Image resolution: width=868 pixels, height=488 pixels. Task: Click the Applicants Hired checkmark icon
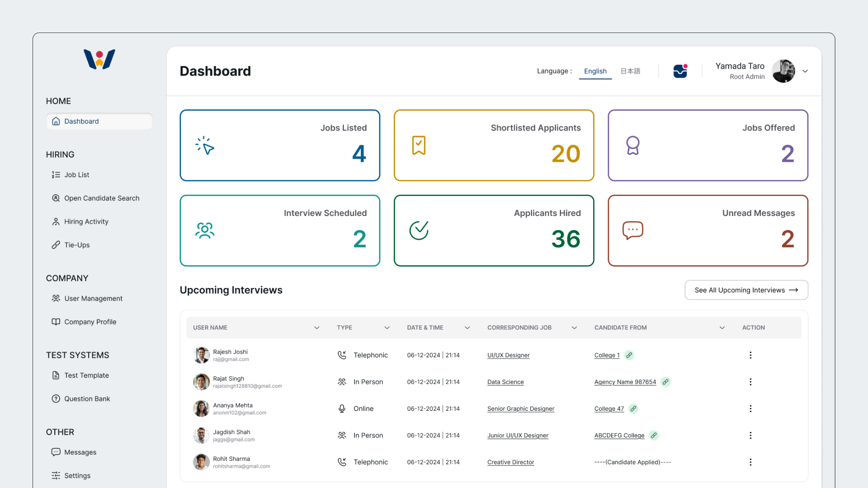[419, 230]
